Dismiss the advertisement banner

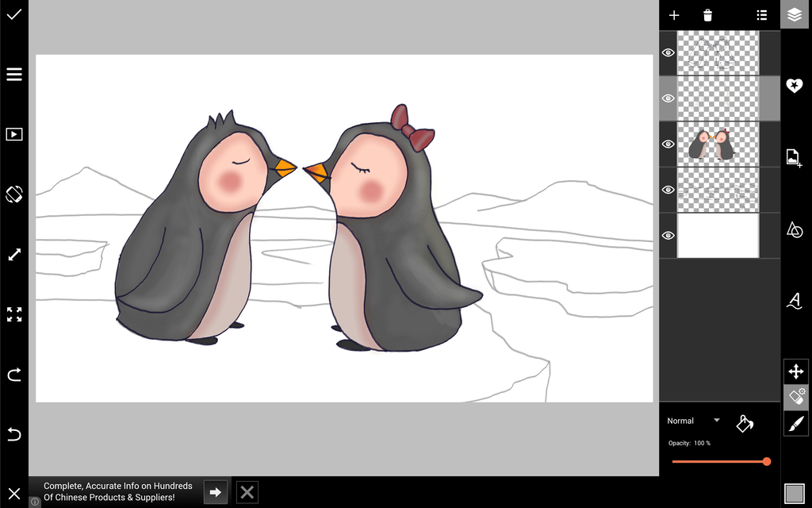(247, 492)
